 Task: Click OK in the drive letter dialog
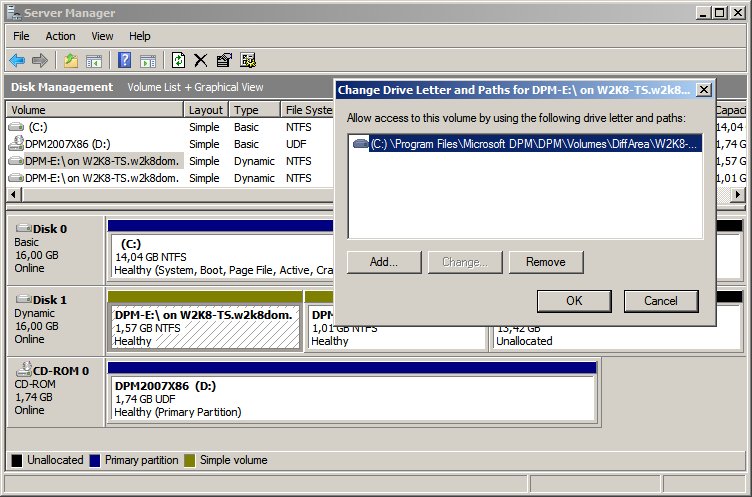574,301
